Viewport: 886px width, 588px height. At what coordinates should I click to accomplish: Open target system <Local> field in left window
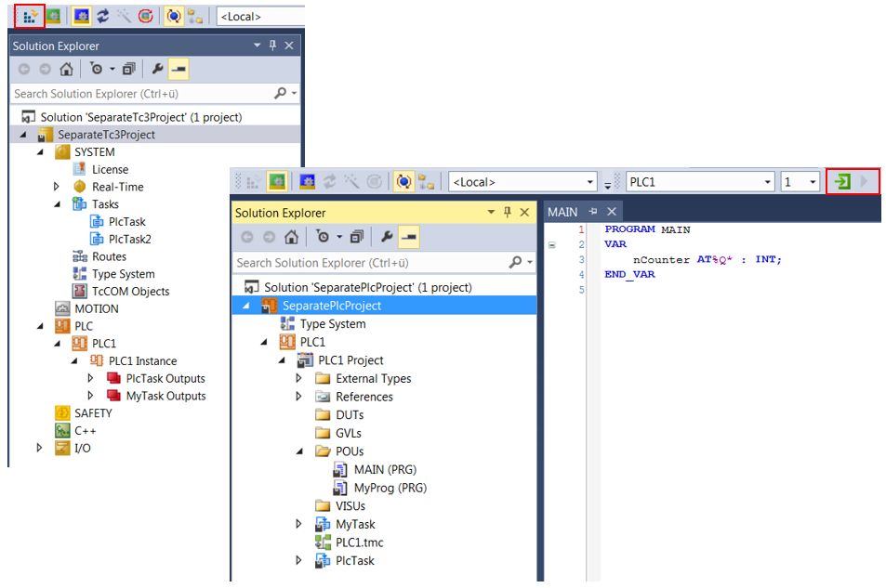coord(260,17)
